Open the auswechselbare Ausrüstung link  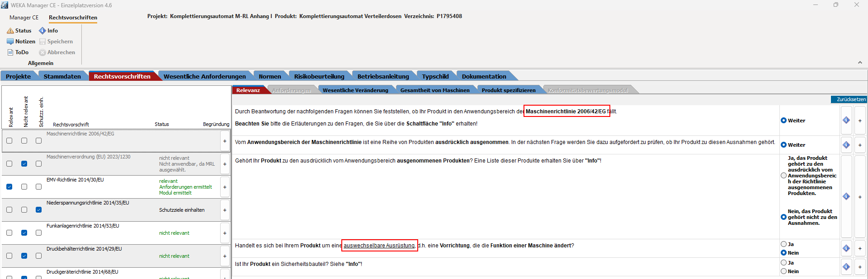tap(379, 246)
